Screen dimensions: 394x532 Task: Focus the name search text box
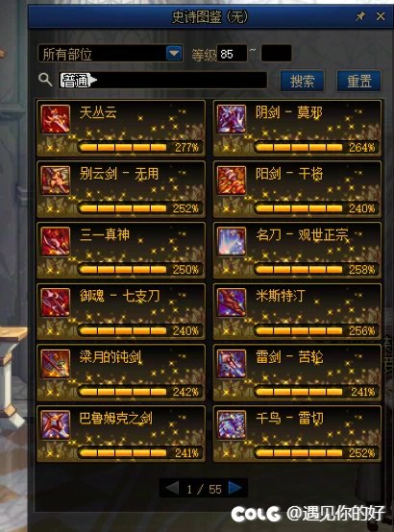(162, 81)
